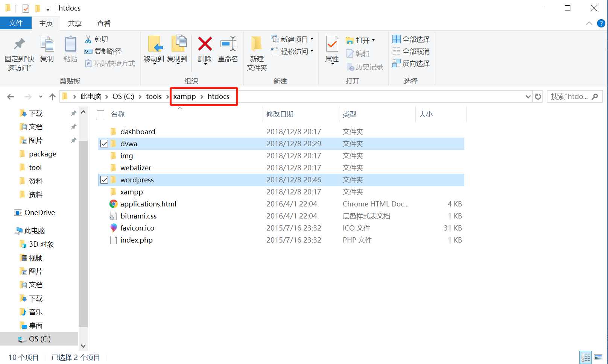Viewport: 608px width, 364px height.
Task: Click the History icon (历史记录)
Action: point(350,67)
